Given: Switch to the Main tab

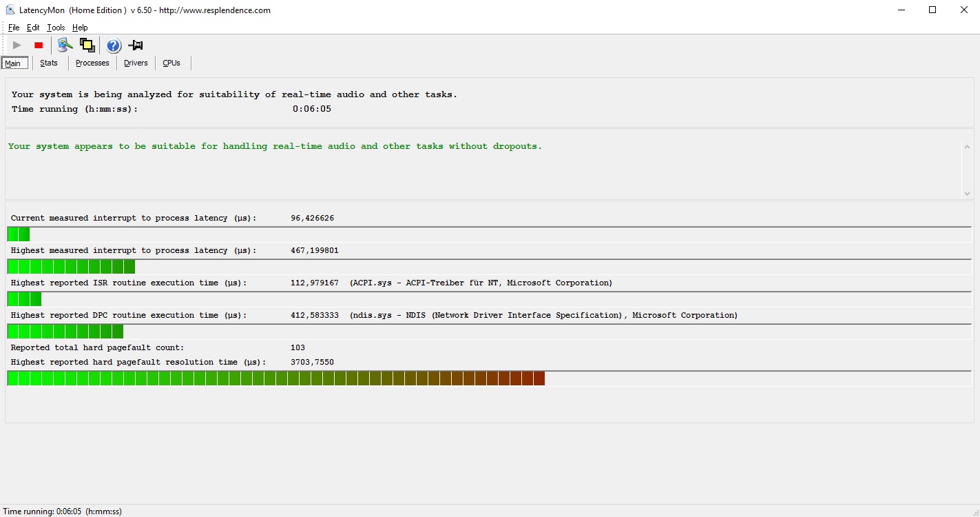Looking at the screenshot, I should click(x=13, y=63).
